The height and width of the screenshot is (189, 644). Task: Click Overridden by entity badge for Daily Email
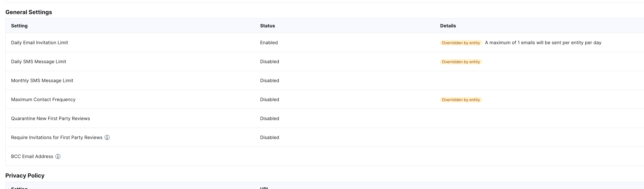tap(461, 43)
